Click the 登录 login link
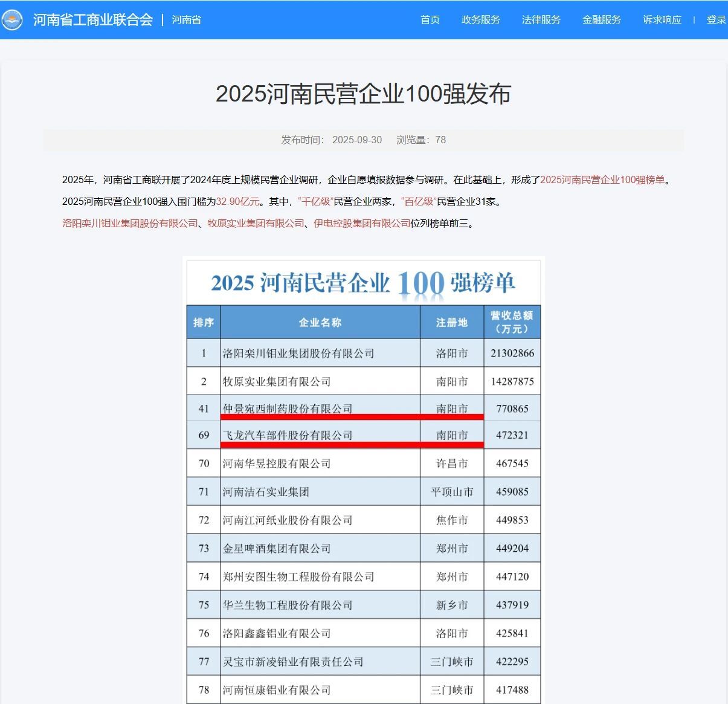This screenshot has width=728, height=704. 716,20
